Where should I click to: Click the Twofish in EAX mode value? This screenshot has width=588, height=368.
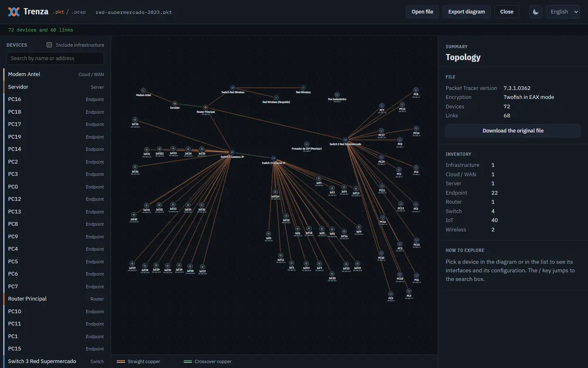[529, 97]
